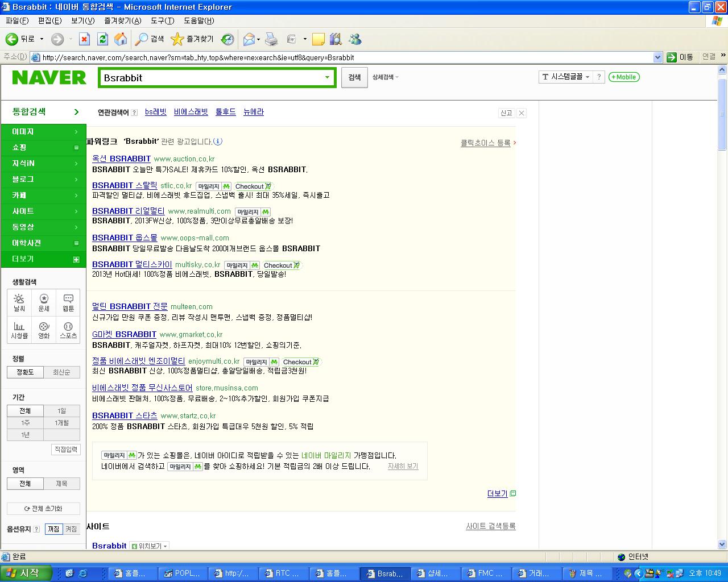Select 제목 search area option
The width and height of the screenshot is (728, 582).
click(61, 484)
